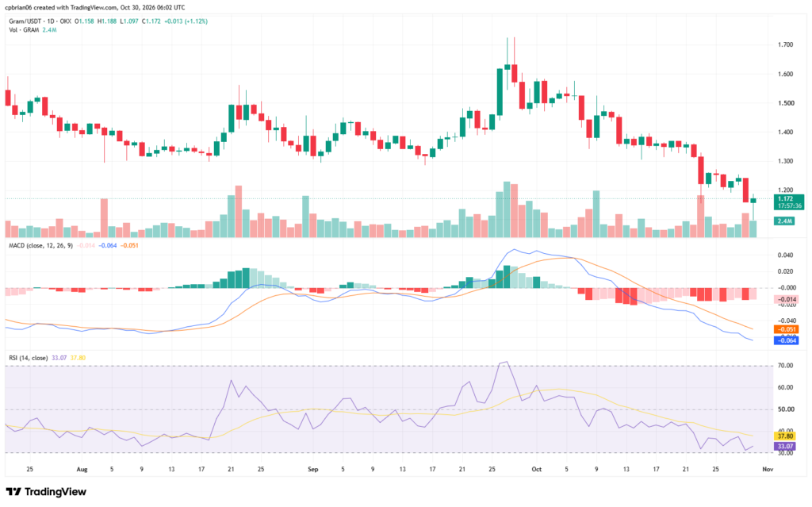The image size is (812, 507).
Task: Click the Aug label on the time axis
Action: [x=82, y=469]
